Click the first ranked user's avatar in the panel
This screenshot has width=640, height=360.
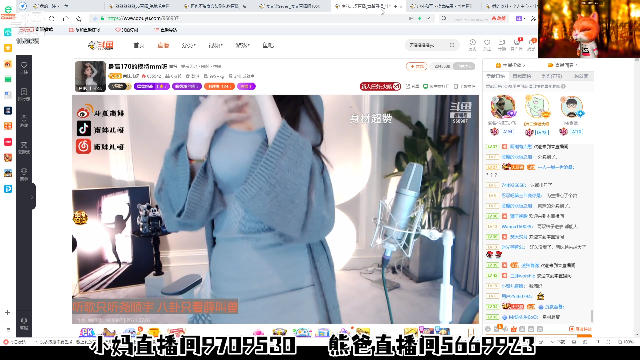click(502, 107)
